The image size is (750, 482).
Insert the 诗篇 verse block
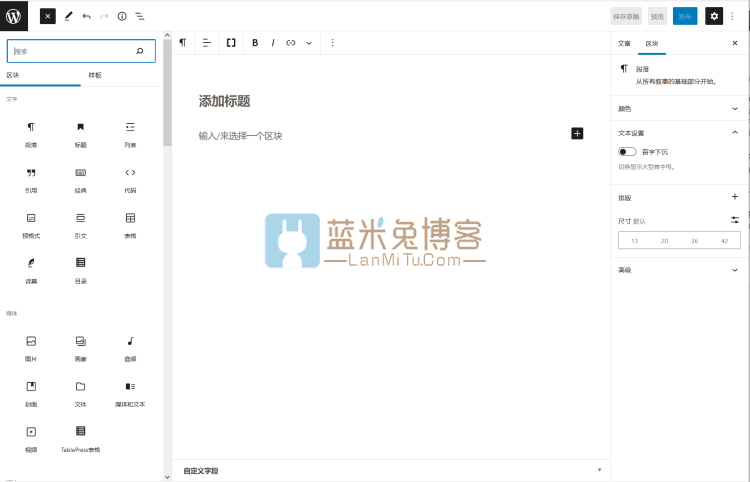coord(31,271)
